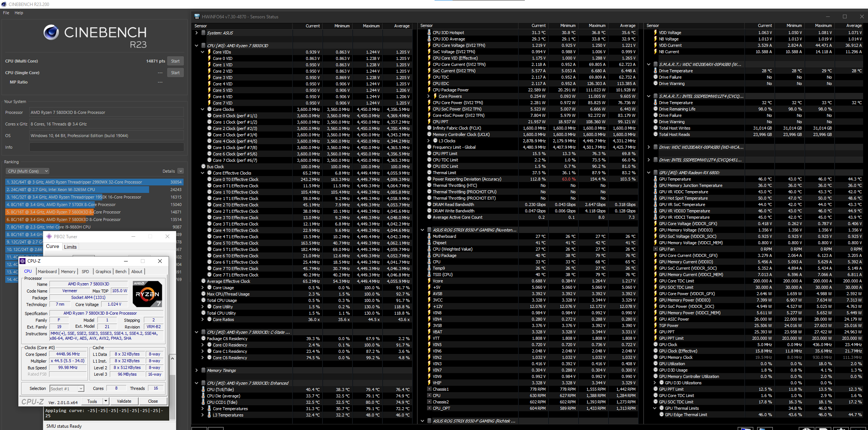Image resolution: width=868 pixels, height=430 pixels.
Task: Expand the L3 Clocks row
Action: (429, 141)
